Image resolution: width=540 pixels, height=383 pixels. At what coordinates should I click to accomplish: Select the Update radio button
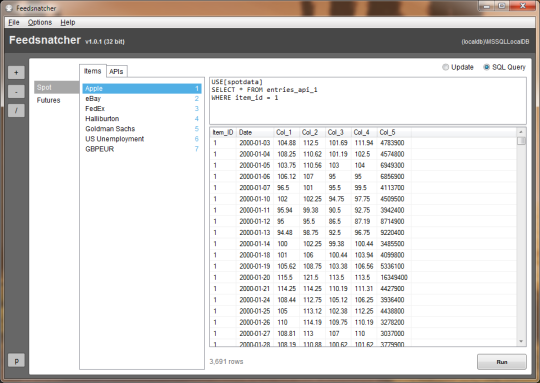pyautogui.click(x=445, y=67)
